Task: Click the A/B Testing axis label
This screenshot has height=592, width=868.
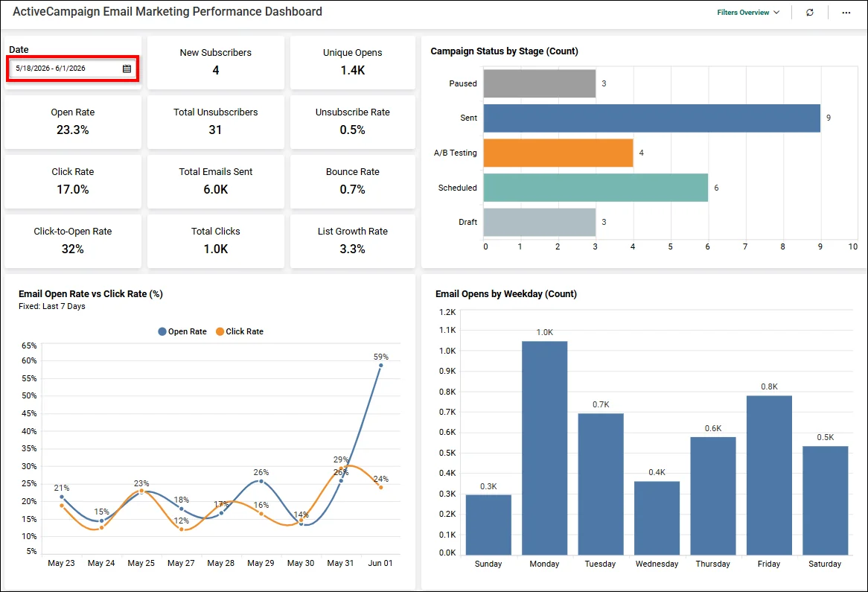Action: (x=455, y=153)
